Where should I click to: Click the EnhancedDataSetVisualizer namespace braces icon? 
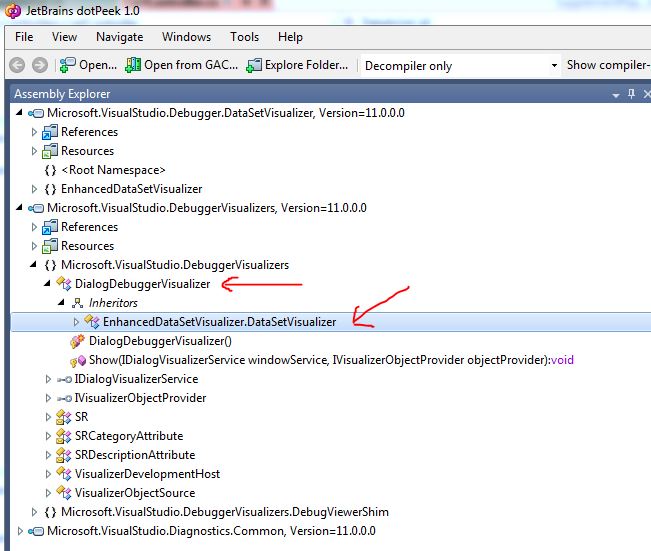coord(50,189)
